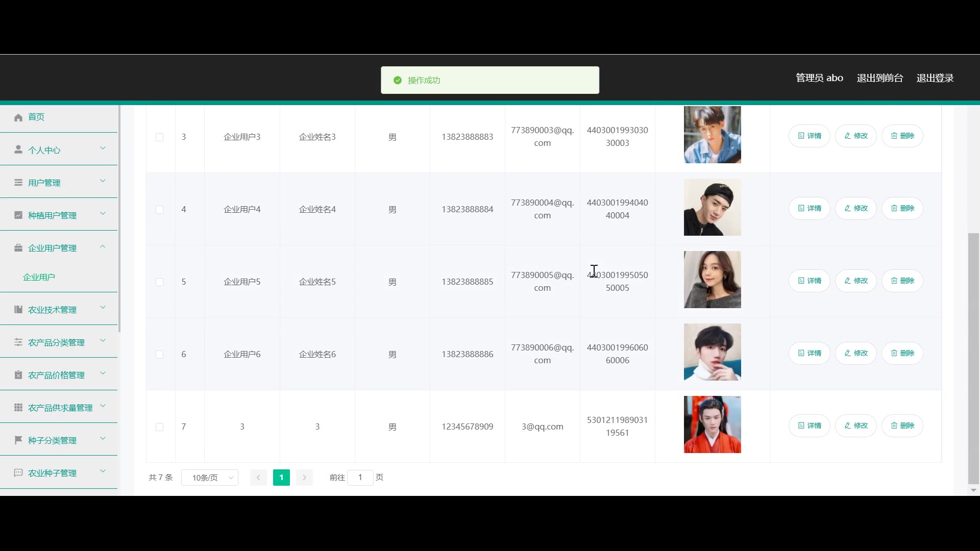Click the chat icon for 农业种子管理

click(18, 472)
